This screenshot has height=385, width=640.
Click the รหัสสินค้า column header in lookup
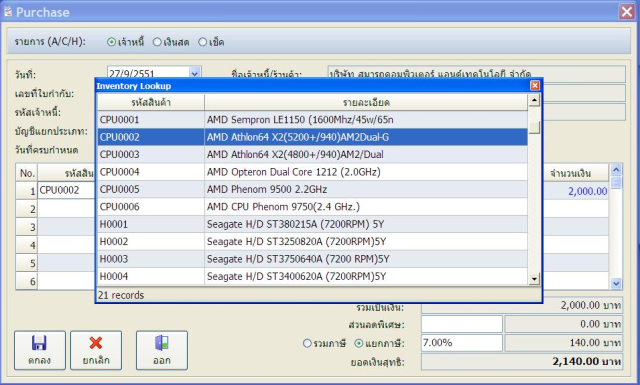pos(151,102)
